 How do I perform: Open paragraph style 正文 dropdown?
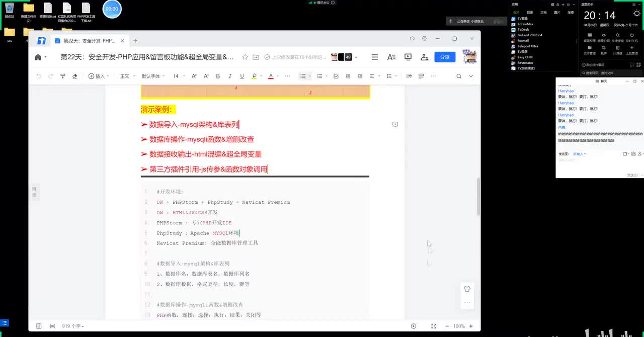pos(127,76)
